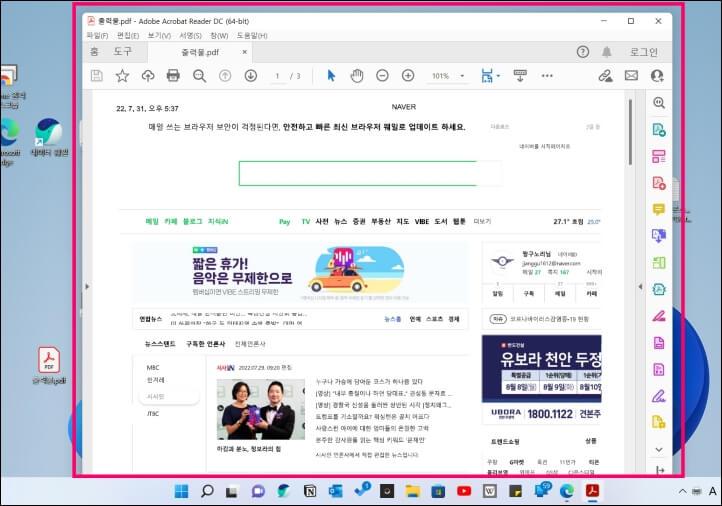
Task: Go to next page arrow icon
Action: [250, 76]
